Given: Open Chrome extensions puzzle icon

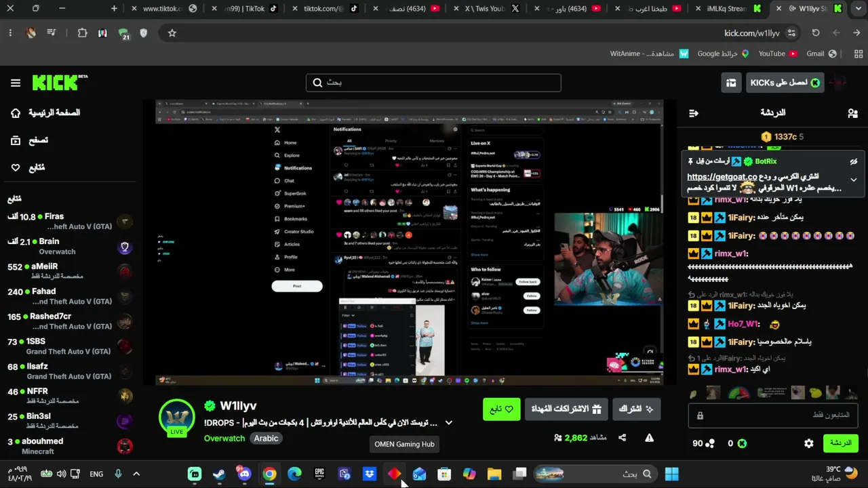Looking at the screenshot, I should [x=82, y=33].
